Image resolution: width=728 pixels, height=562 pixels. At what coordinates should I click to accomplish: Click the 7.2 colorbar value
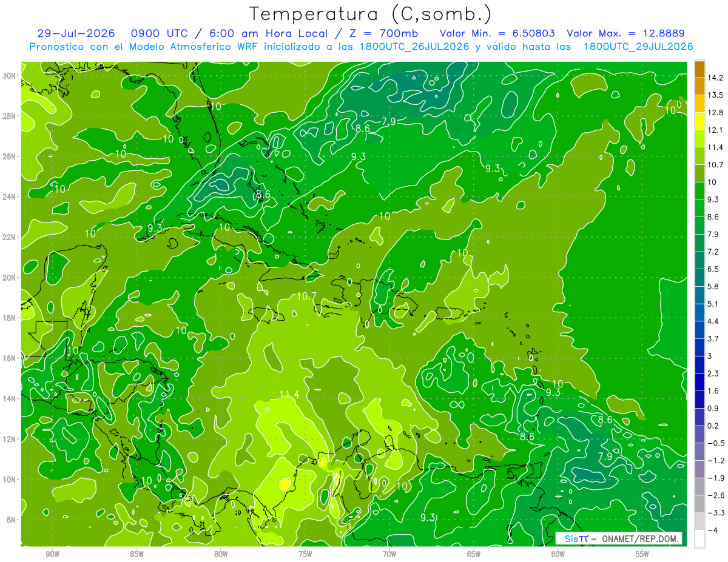click(713, 252)
